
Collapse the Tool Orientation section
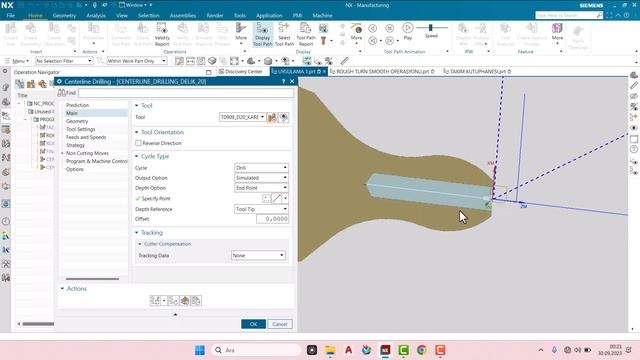pos(137,132)
